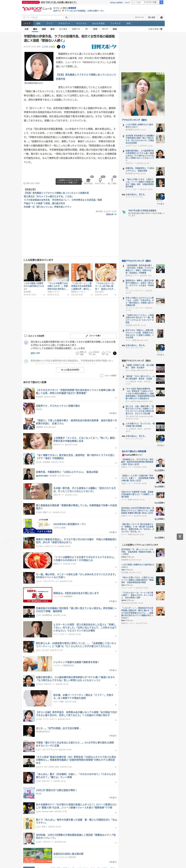The width and height of the screenshot is (186, 868).
Task: Click the scroll-to-top arrow button
Action: tap(180, 536)
